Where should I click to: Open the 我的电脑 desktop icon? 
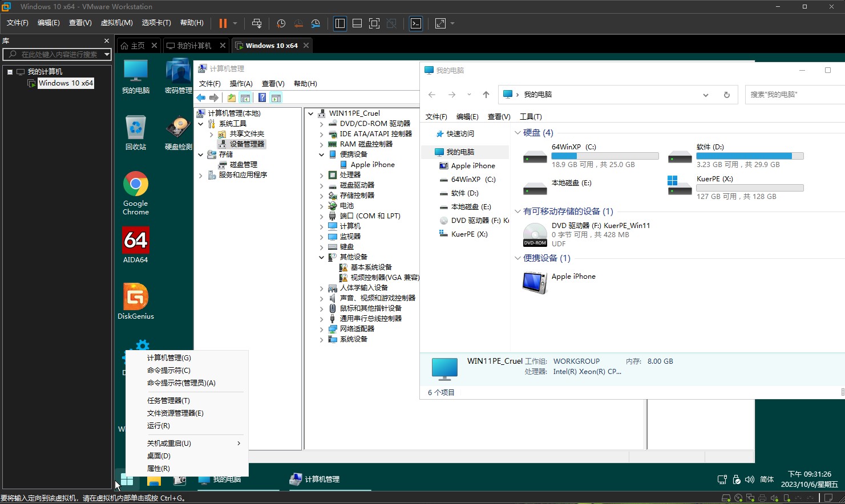(x=136, y=76)
